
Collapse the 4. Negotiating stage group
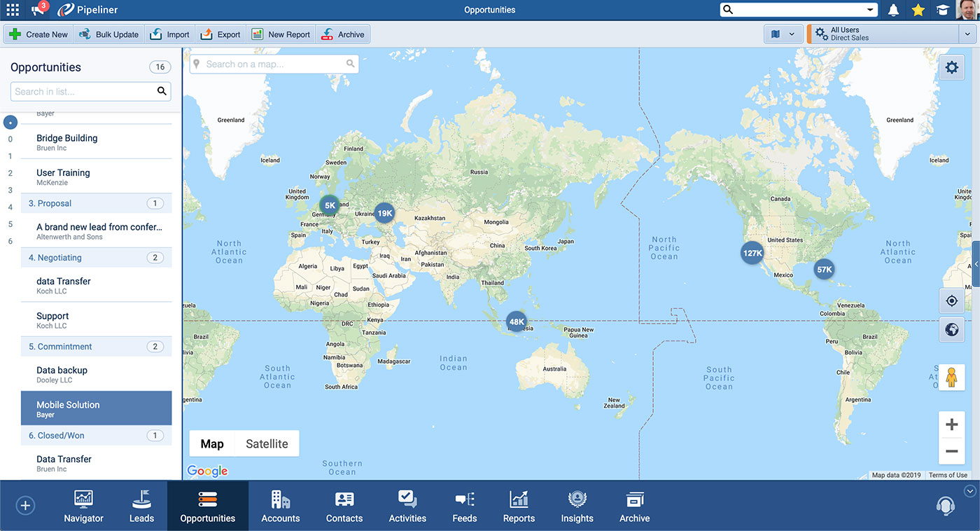(x=96, y=258)
